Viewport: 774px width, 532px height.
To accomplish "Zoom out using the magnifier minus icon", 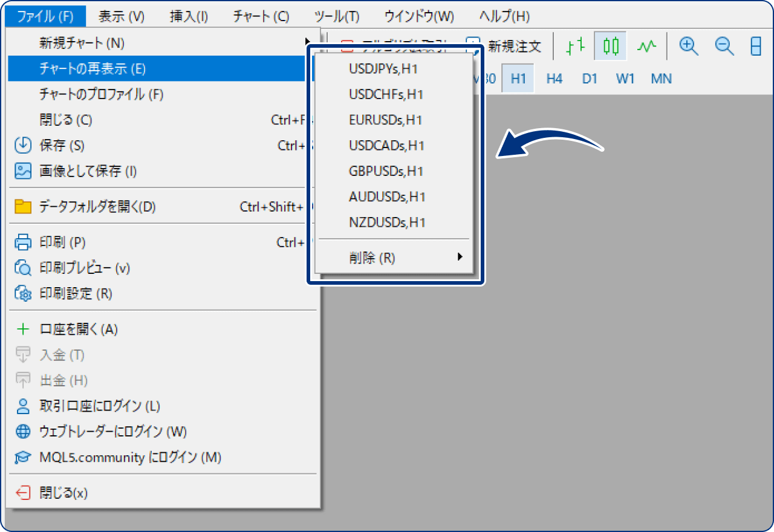I will pyautogui.click(x=724, y=46).
